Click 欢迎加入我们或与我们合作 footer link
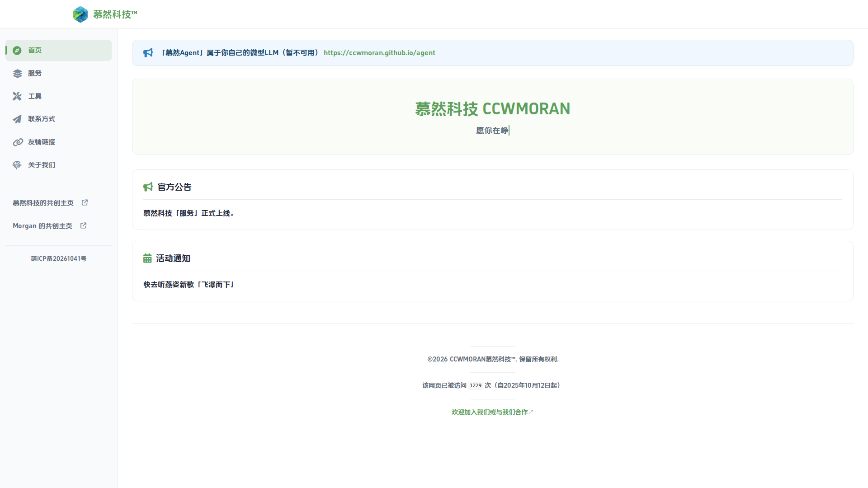 pos(492,412)
